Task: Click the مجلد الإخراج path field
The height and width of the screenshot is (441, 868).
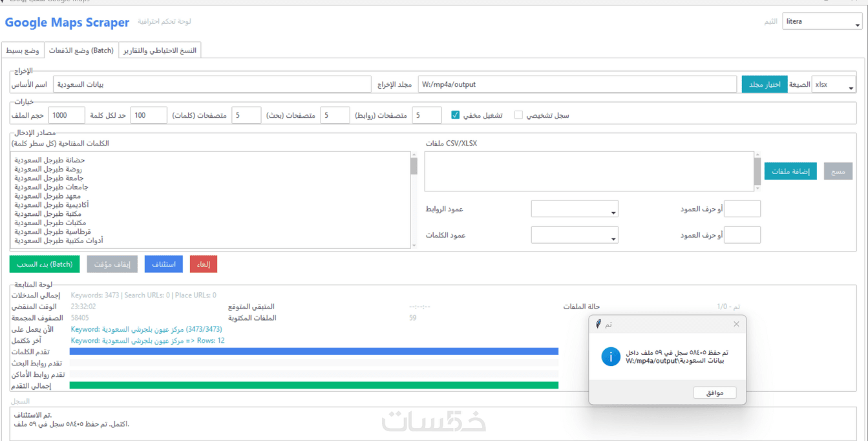Action: 577,84
